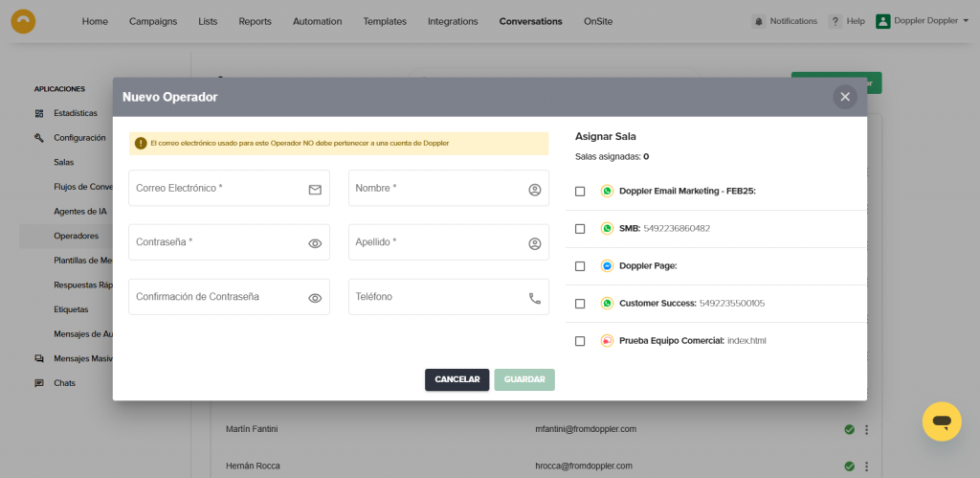Click WhatsApp icon of Customer Success room
The image size is (980, 478).
pos(607,304)
